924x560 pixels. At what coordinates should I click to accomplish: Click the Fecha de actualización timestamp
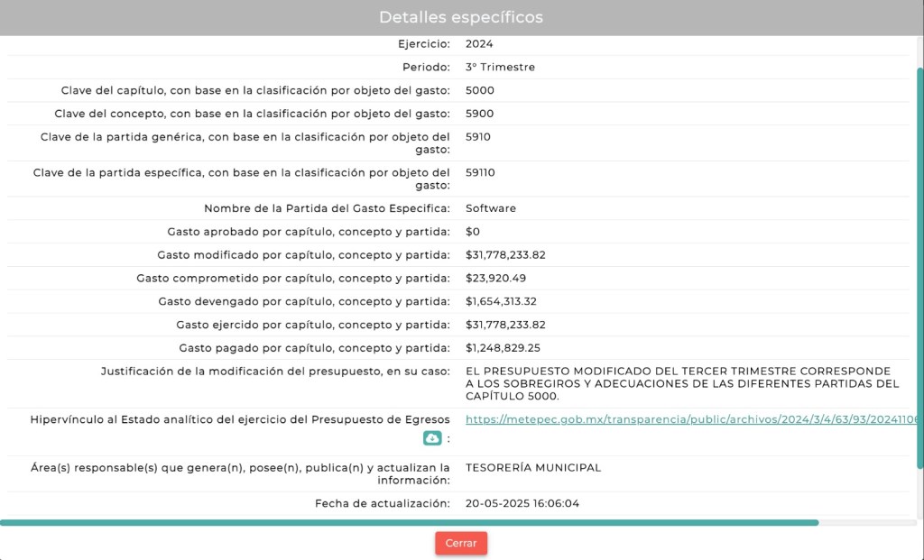point(522,503)
